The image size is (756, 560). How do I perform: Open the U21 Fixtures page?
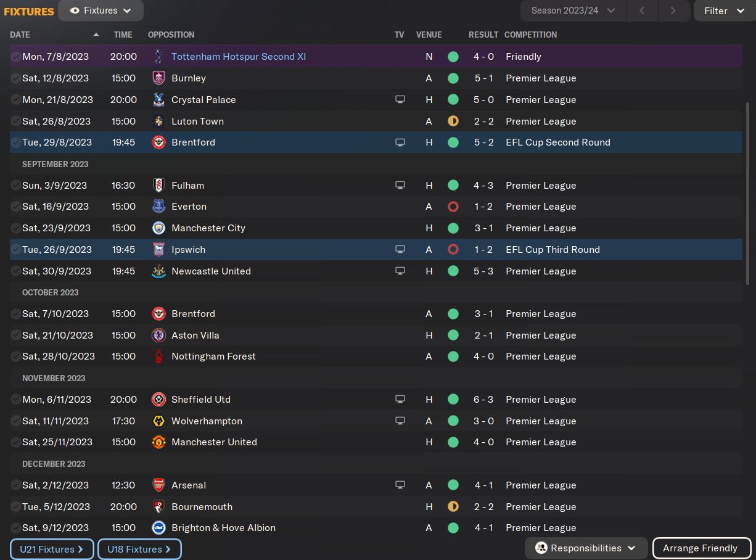pyautogui.click(x=52, y=549)
